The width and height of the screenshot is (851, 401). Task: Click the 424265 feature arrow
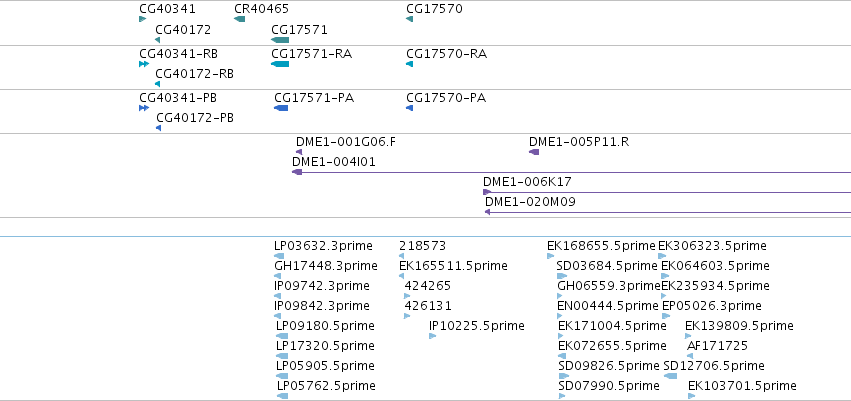407,296
